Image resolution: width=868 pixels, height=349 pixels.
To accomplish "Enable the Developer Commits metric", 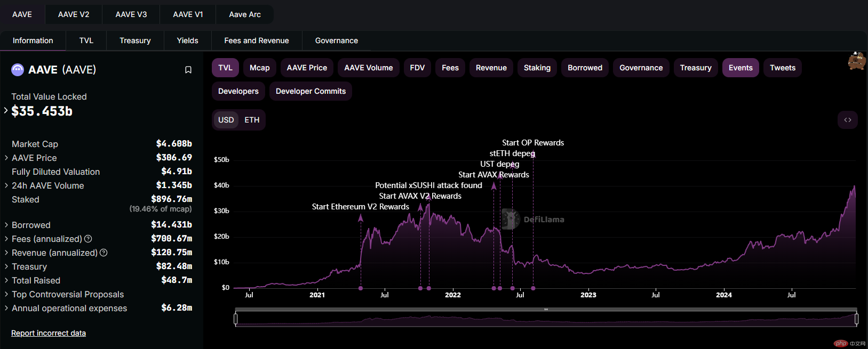I will 310,91.
